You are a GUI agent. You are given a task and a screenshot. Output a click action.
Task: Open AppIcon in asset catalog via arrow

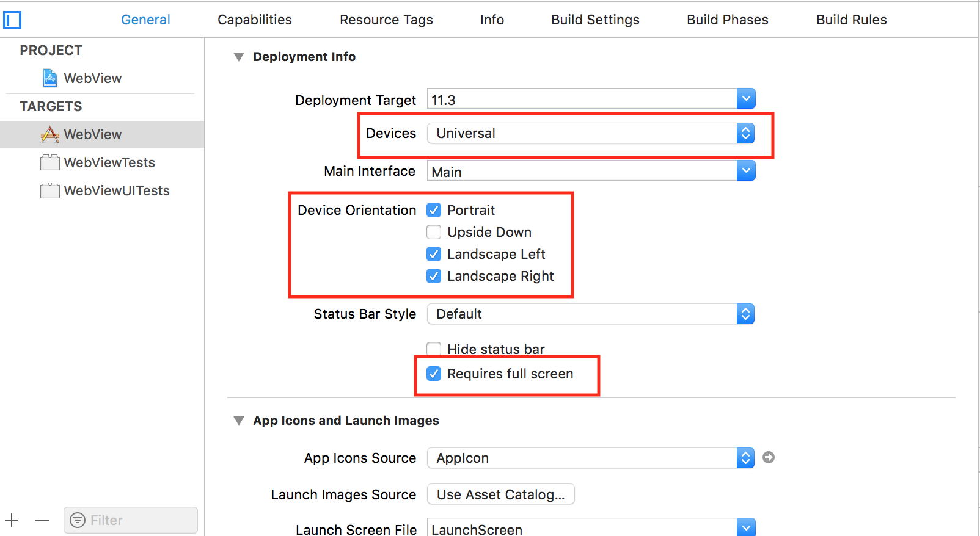point(769,457)
